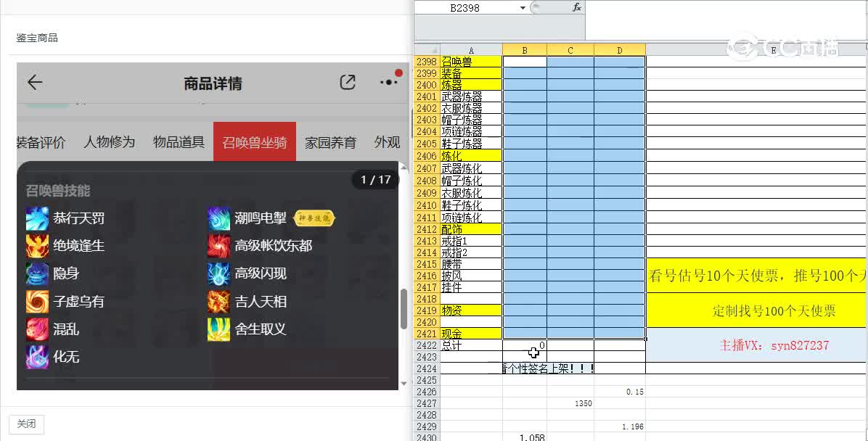Open the three-dot more options menu
The height and width of the screenshot is (441, 868).
pyautogui.click(x=389, y=83)
